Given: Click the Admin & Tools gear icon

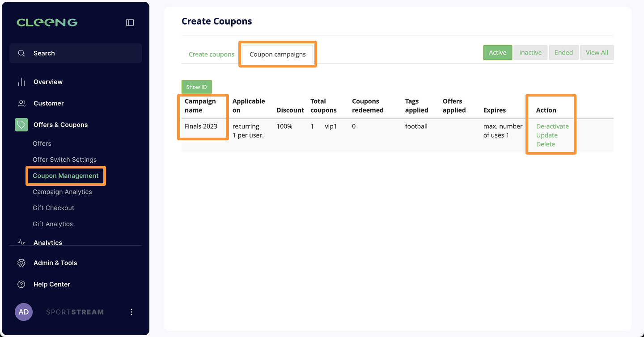Looking at the screenshot, I should coord(21,263).
